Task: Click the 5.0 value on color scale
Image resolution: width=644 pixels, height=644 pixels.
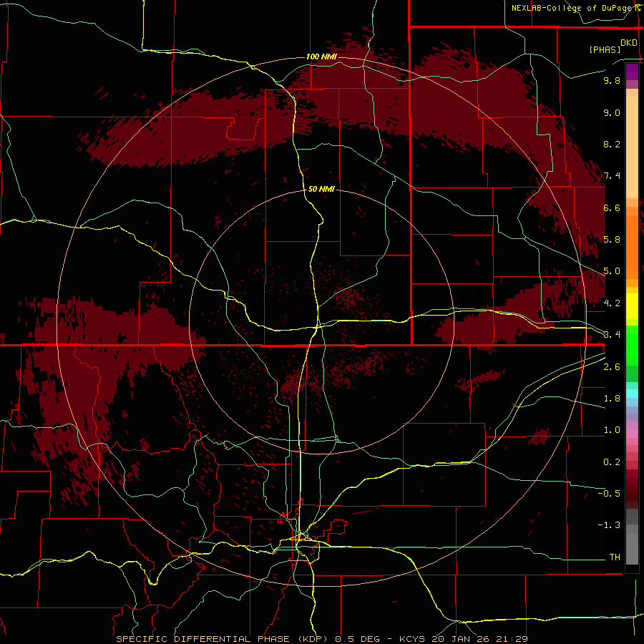Action: point(612,271)
